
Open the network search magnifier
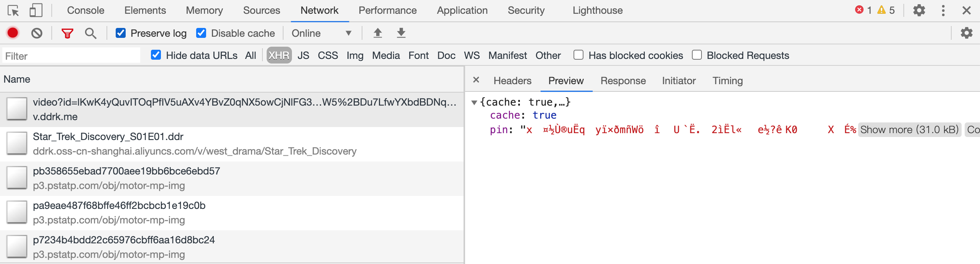[90, 33]
